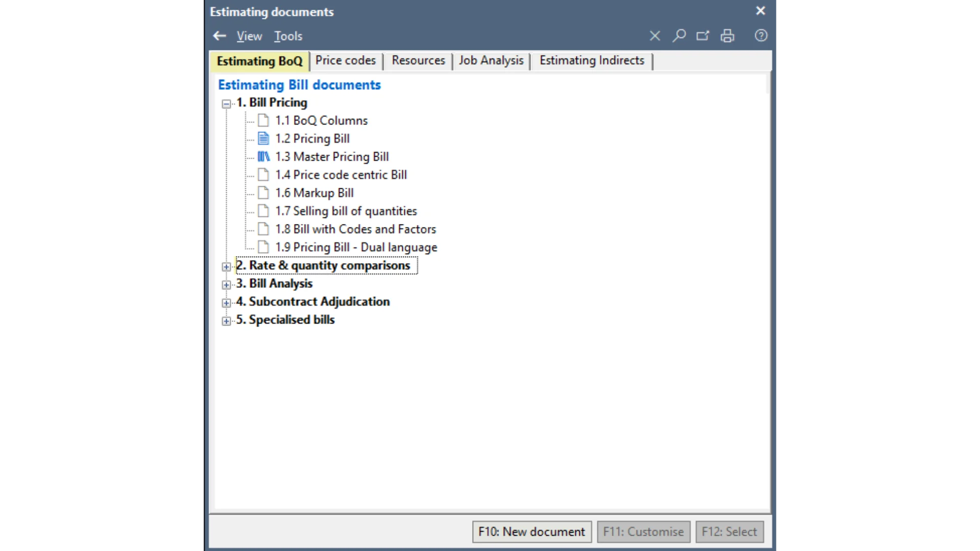The image size is (980, 551).
Task: Select 1.8 Bill with Codes and Factors text
Action: point(356,229)
